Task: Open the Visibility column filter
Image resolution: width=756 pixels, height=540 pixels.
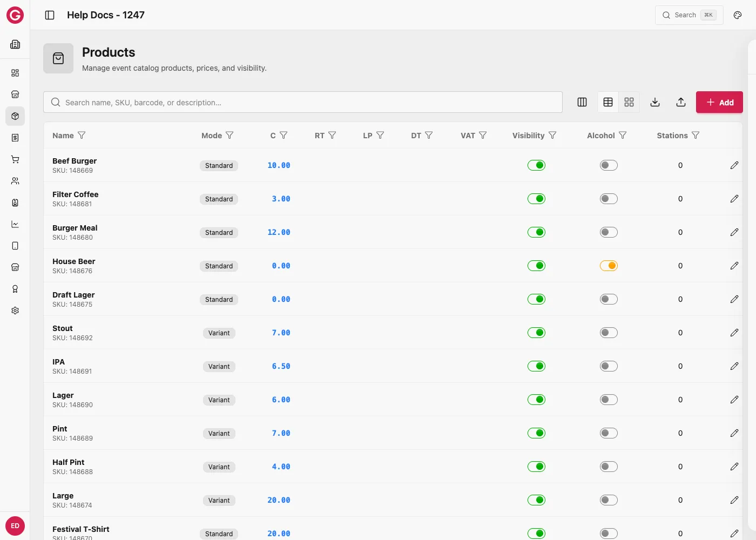Action: click(552, 136)
